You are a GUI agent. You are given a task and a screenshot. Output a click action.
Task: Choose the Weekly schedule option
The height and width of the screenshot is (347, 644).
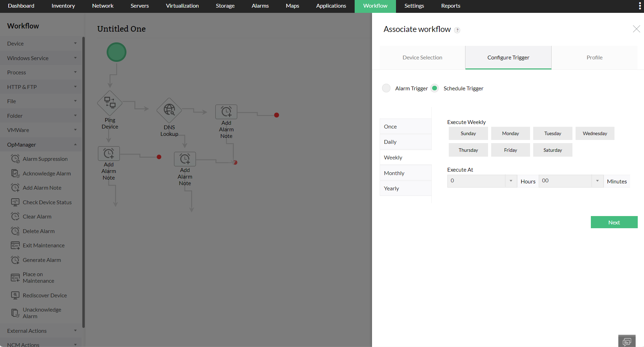point(405,157)
